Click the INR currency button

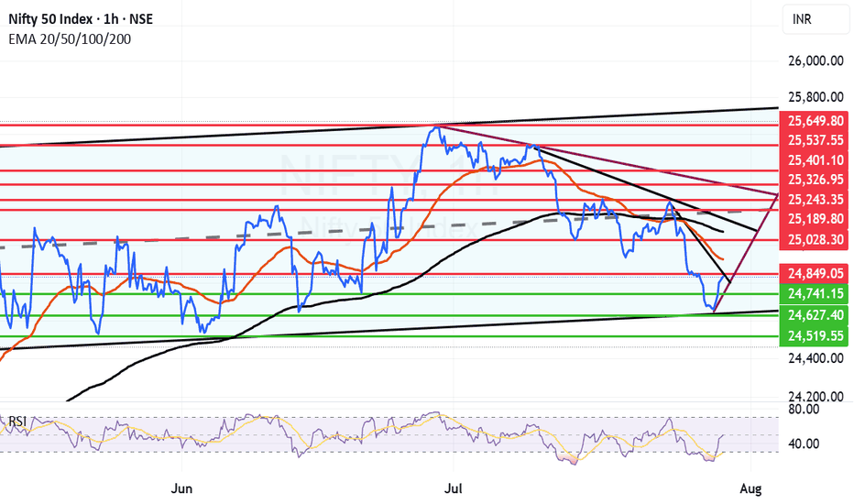pyautogui.click(x=817, y=19)
